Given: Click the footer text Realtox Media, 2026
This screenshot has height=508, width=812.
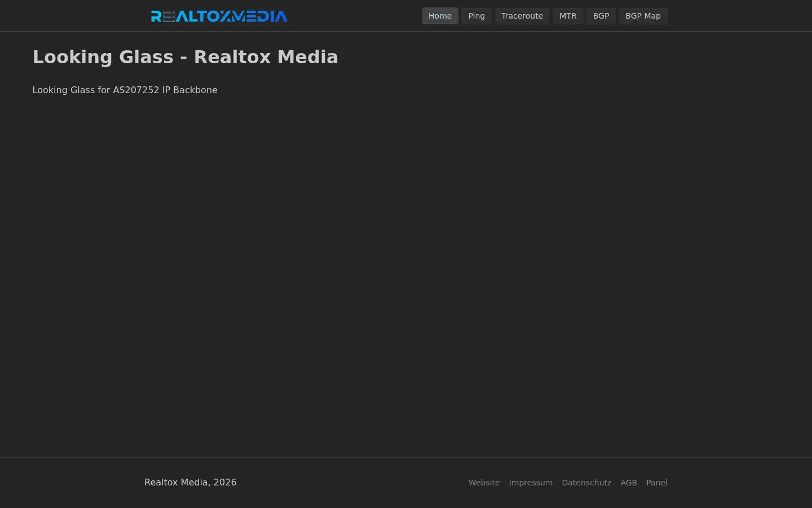Looking at the screenshot, I should pyautogui.click(x=191, y=482).
